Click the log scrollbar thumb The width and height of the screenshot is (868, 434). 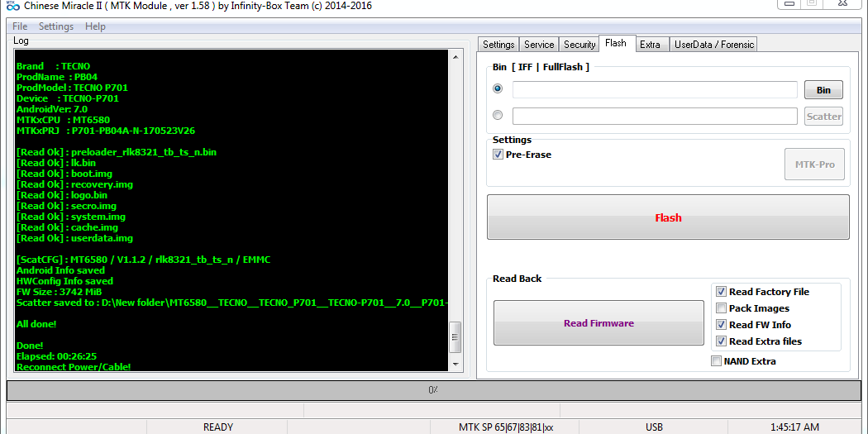[455, 336]
